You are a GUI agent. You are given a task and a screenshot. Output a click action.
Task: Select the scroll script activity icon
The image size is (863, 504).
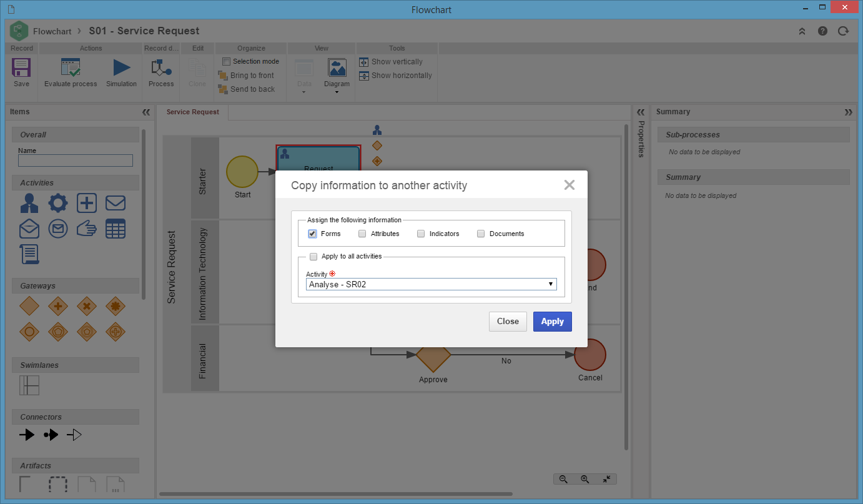29,254
